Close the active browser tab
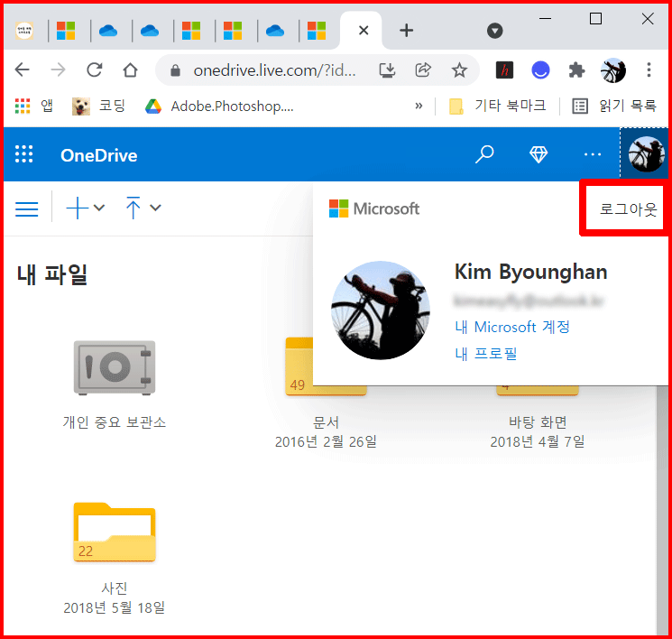 coord(364,31)
